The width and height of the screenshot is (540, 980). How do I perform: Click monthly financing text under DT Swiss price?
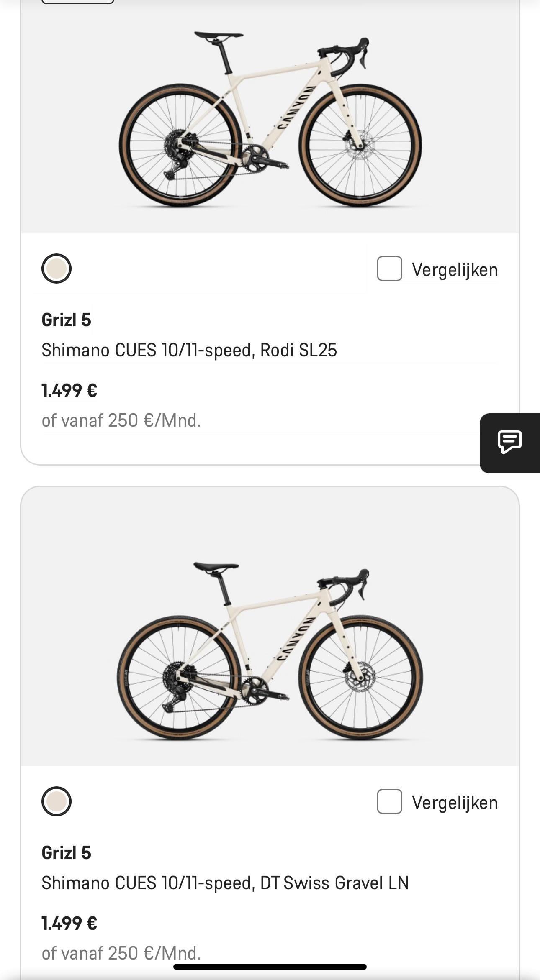121,953
